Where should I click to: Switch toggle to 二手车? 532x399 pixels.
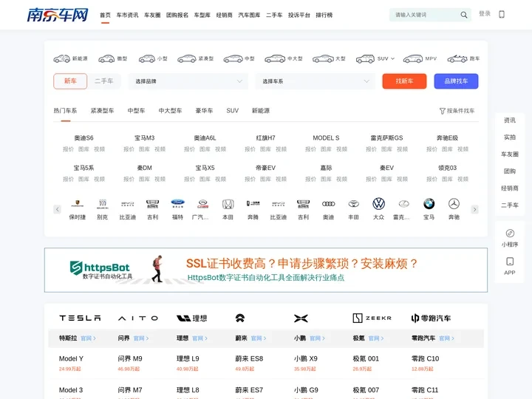[104, 81]
